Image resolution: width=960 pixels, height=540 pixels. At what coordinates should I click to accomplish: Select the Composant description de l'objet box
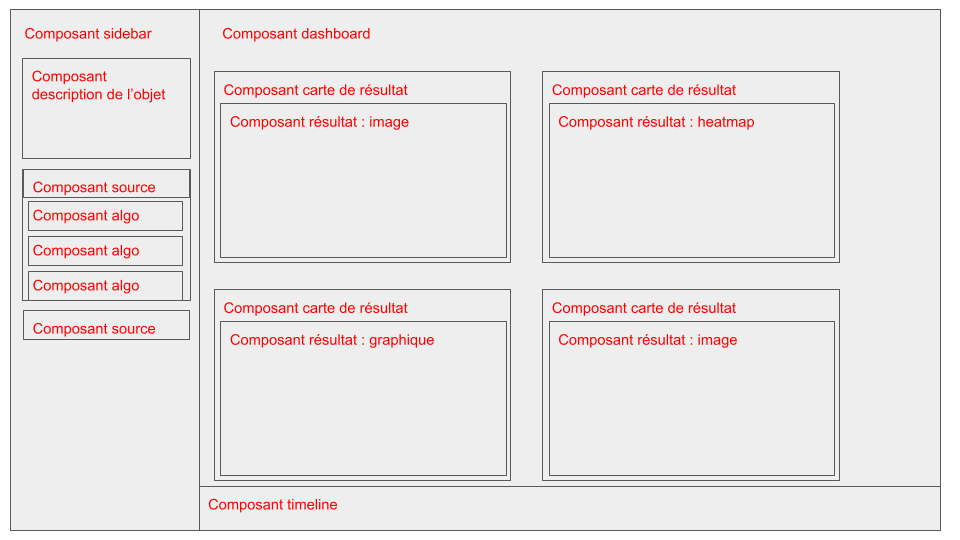pos(106,108)
